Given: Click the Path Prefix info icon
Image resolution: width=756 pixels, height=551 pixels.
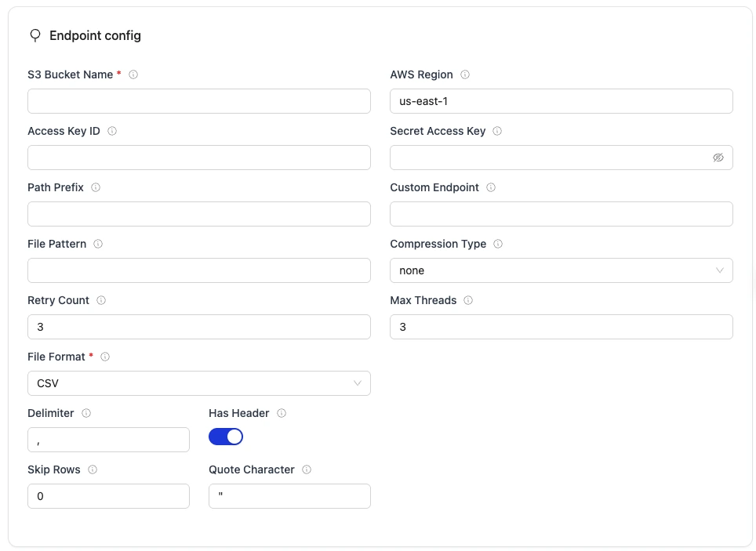Looking at the screenshot, I should pyautogui.click(x=95, y=187).
